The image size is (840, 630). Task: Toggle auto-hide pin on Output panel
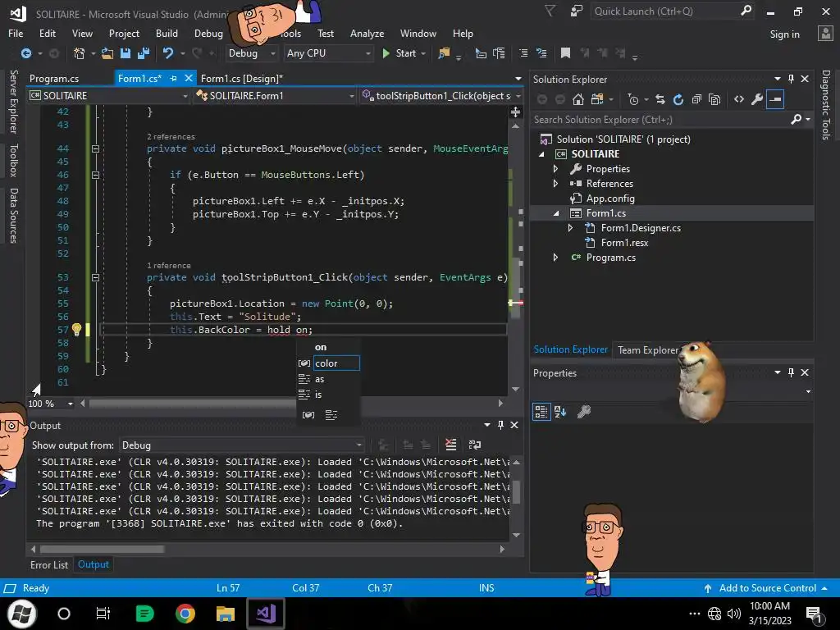pyautogui.click(x=501, y=425)
